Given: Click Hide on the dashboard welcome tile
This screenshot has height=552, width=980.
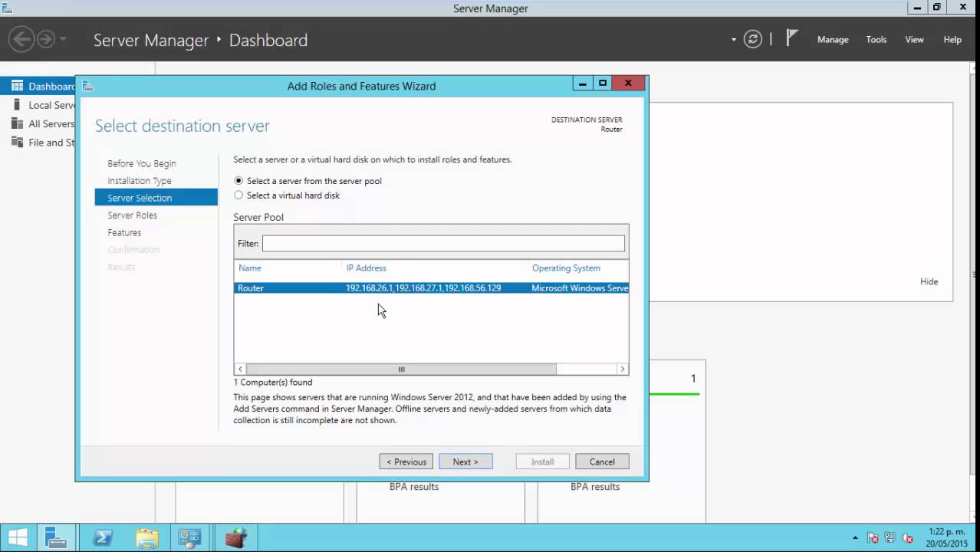Looking at the screenshot, I should click(929, 281).
